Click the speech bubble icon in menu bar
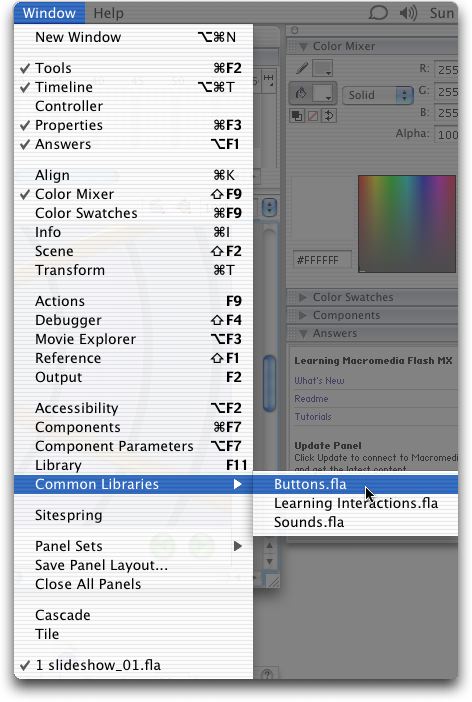 378,13
